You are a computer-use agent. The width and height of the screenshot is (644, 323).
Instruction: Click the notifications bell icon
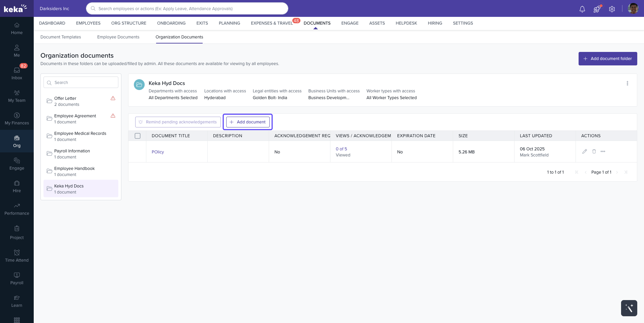[582, 9]
